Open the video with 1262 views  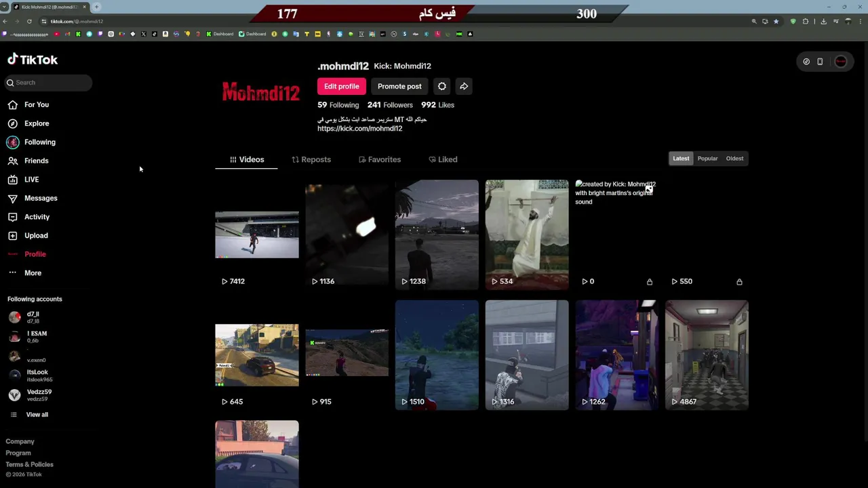617,355
